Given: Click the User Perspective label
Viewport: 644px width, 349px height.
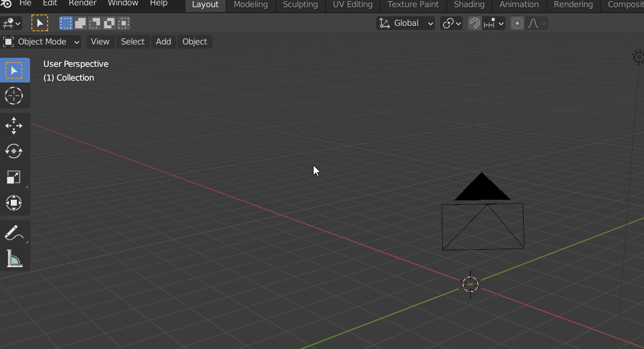Looking at the screenshot, I should pos(76,64).
